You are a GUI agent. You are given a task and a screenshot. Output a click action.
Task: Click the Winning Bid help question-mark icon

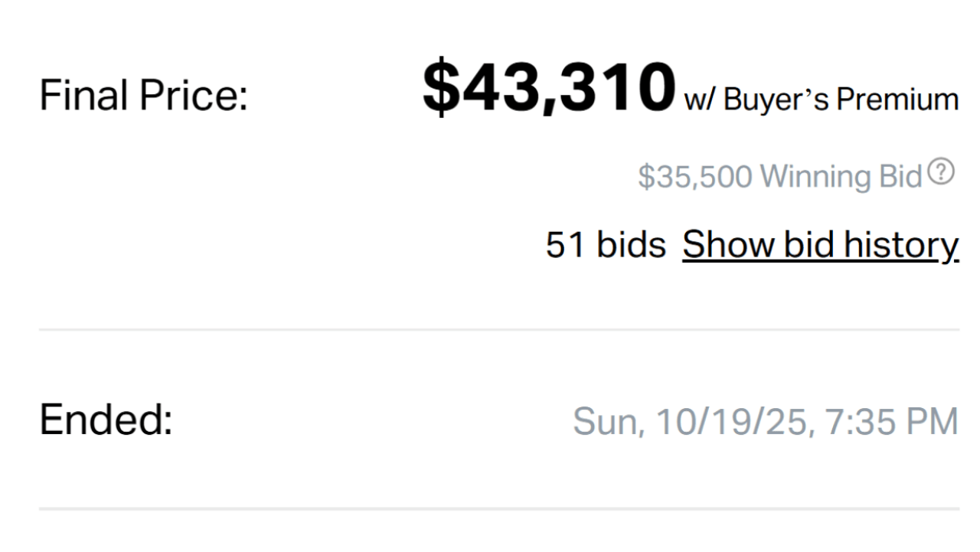point(941,172)
